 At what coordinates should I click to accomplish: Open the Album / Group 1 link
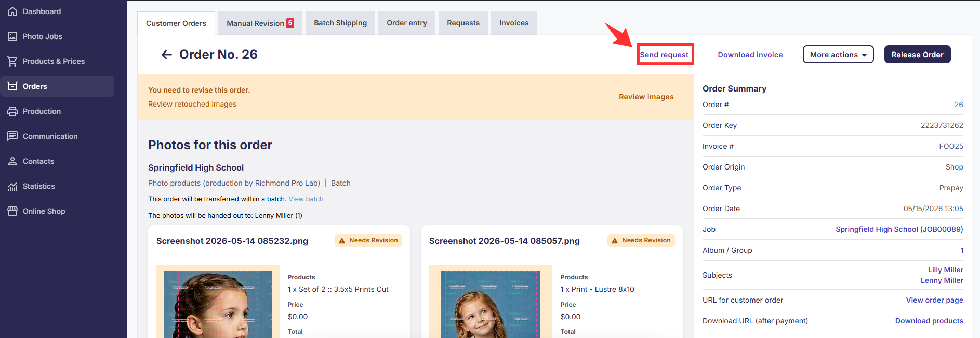tap(962, 250)
